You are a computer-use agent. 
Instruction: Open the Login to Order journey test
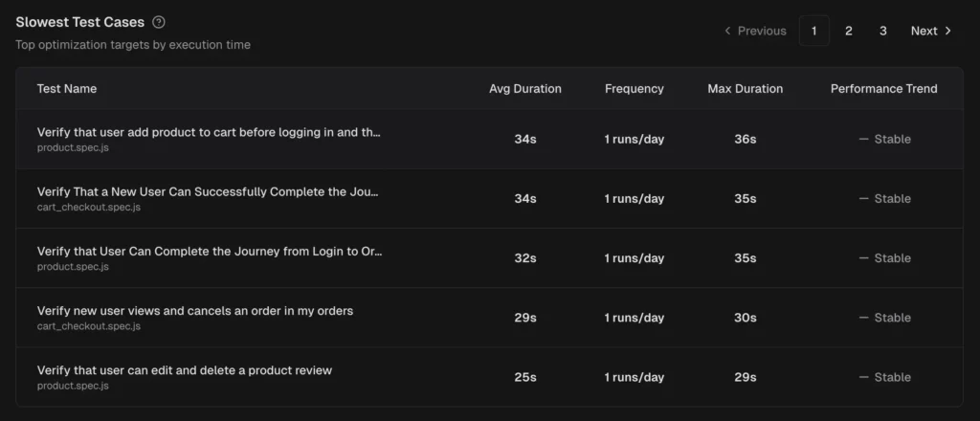(210, 251)
